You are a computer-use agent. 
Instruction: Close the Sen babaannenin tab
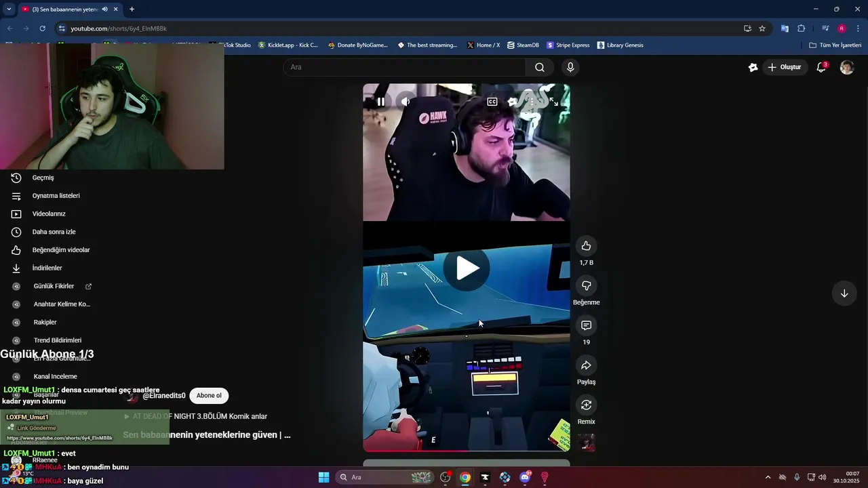coord(116,9)
